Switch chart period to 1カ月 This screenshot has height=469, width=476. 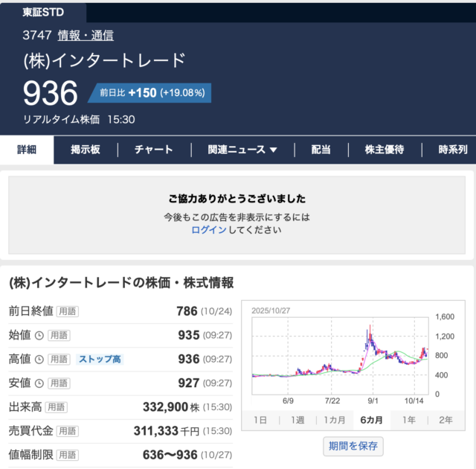[334, 420]
